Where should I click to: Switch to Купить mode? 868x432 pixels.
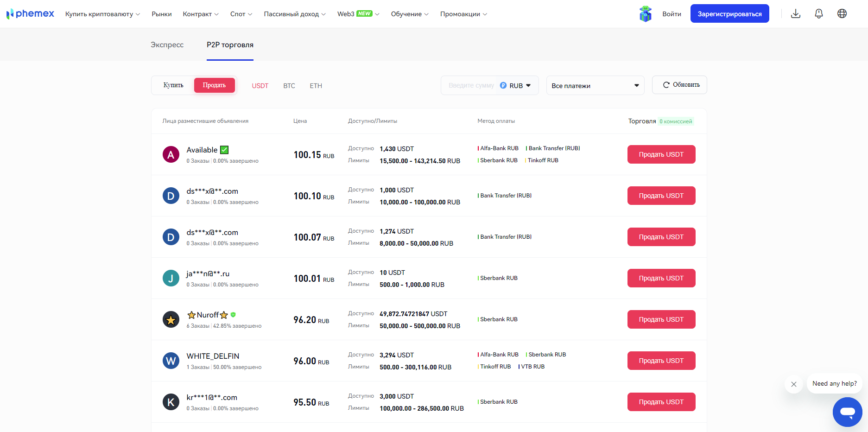173,85
